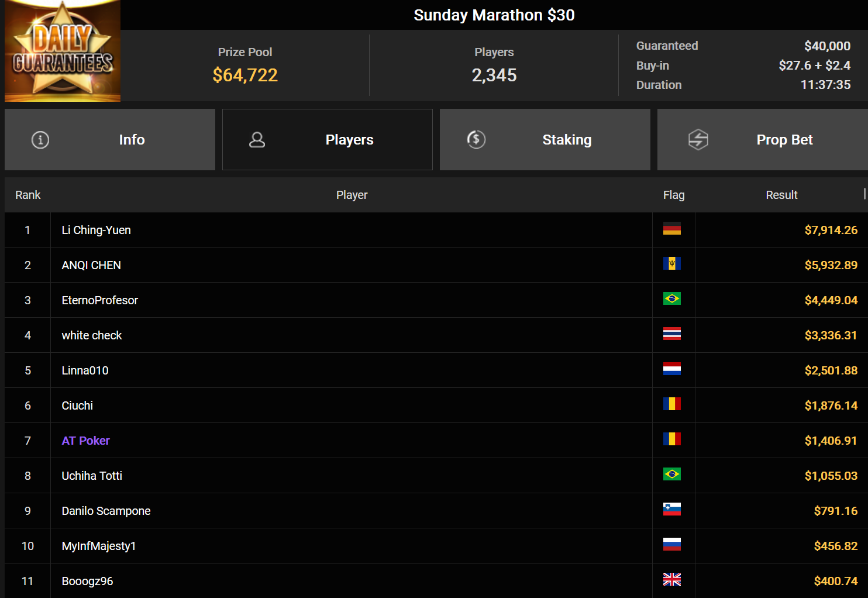Viewport: 868px width, 598px height.
Task: Click the UK flag for Booogz96
Action: tap(672, 580)
